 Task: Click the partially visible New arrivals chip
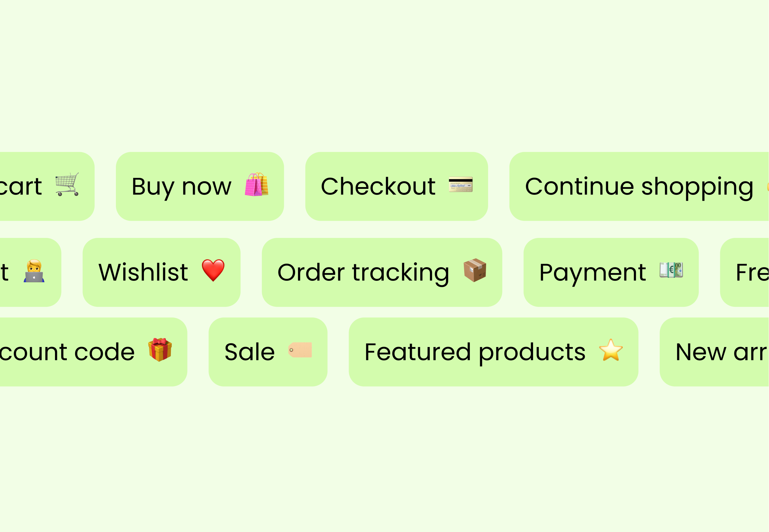click(714, 352)
